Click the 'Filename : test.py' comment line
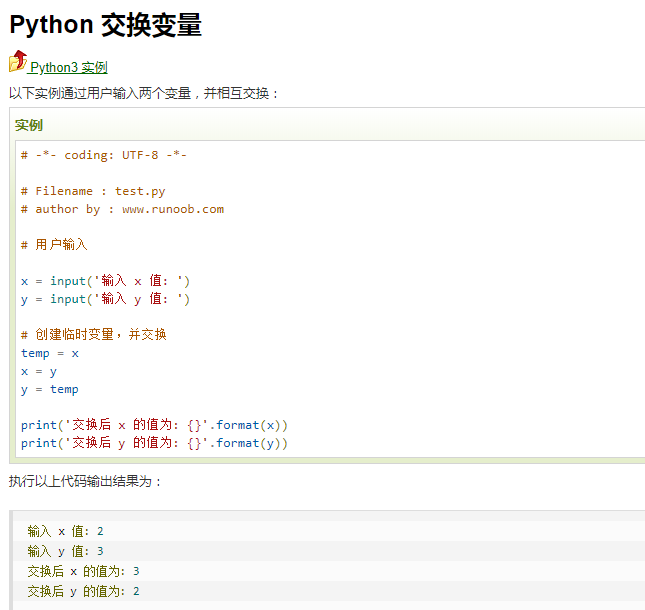Screen dimensions: 645x610 pyautogui.click(x=93, y=191)
